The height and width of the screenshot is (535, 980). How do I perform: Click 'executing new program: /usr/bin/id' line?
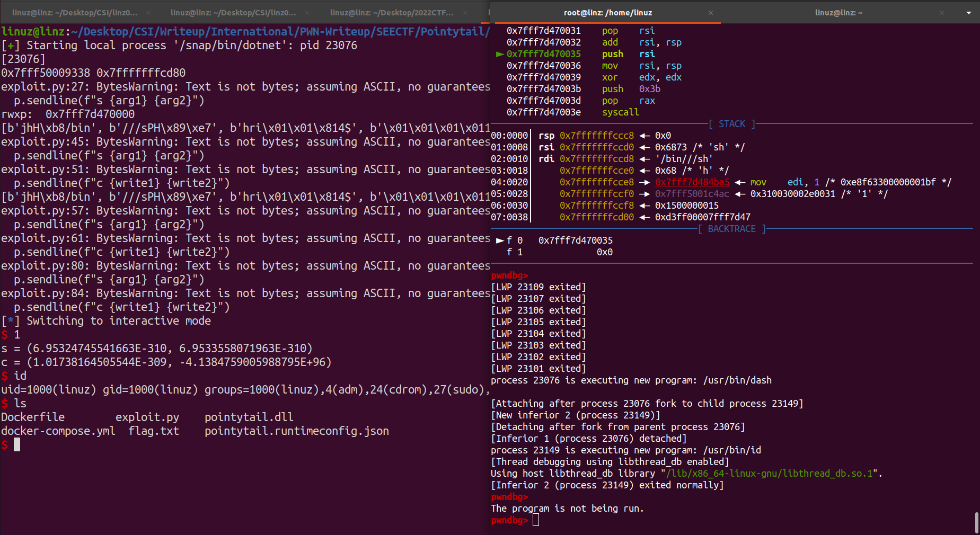tap(625, 450)
